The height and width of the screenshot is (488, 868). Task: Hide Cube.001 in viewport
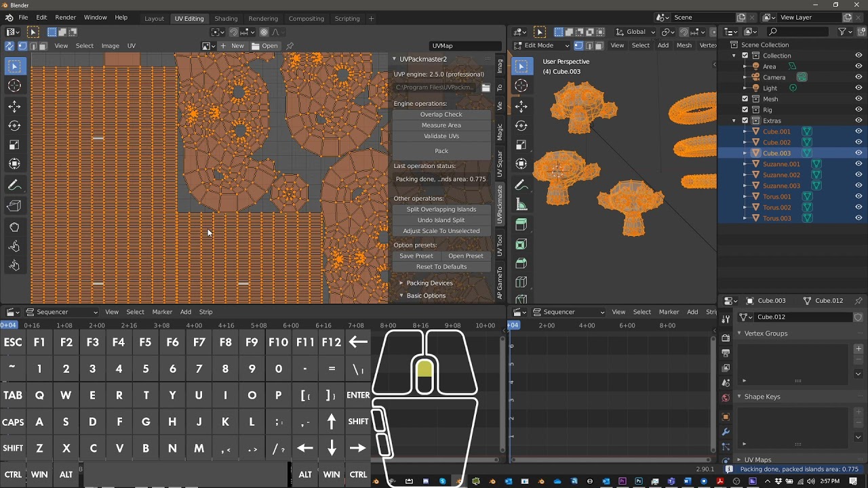point(859,131)
